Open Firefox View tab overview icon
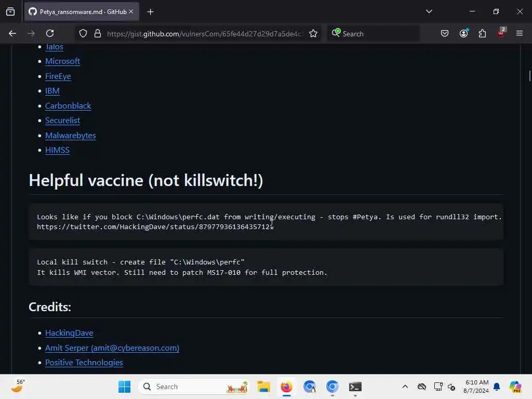Viewport: 532px width, 399px height. (x=10, y=11)
